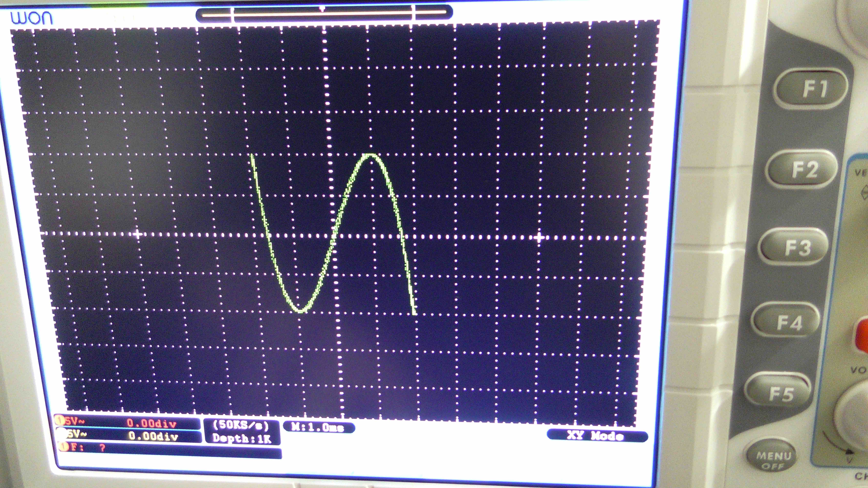Select the Depth:1K memory readout
Screen dimensions: 868x488
pos(242,438)
